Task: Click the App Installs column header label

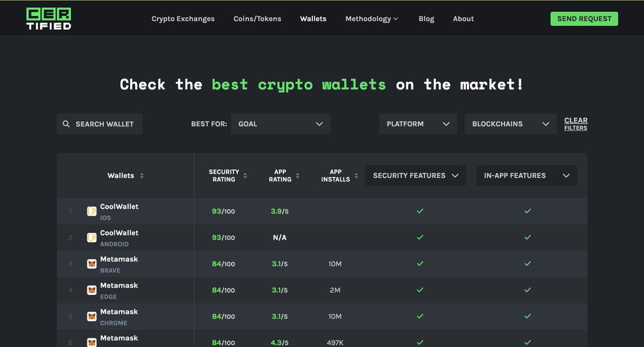Action: click(335, 176)
